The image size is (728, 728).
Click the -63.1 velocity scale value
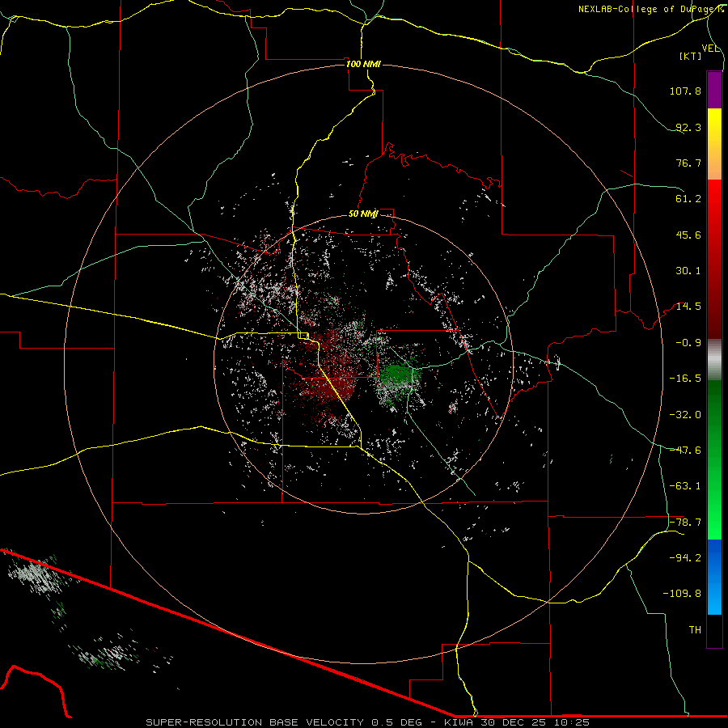(685, 486)
